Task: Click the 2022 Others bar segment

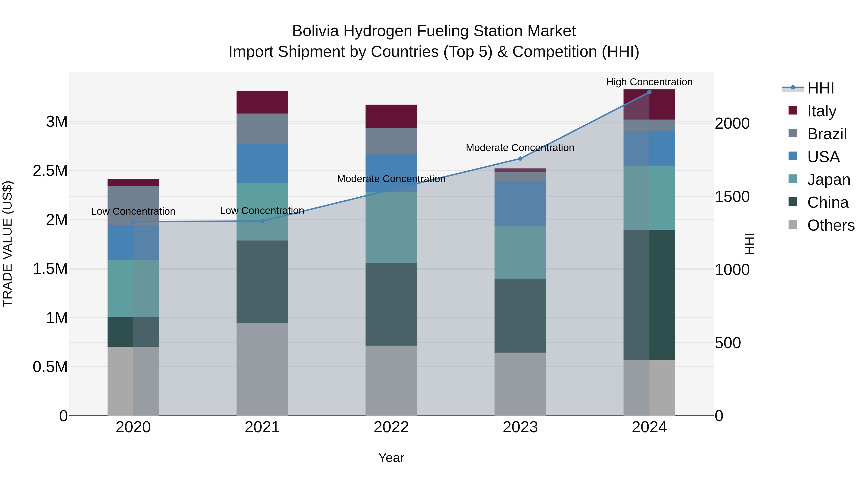Action: pyautogui.click(x=391, y=381)
